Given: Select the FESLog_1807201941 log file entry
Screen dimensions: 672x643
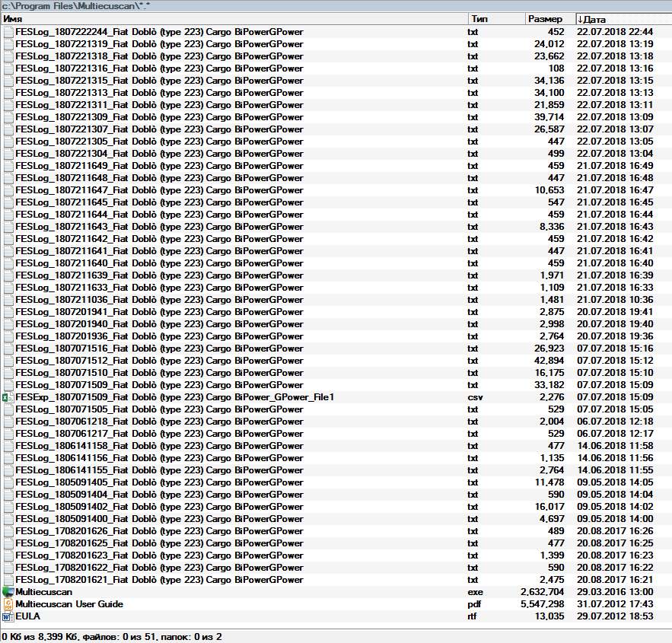Looking at the screenshot, I should point(159,312).
